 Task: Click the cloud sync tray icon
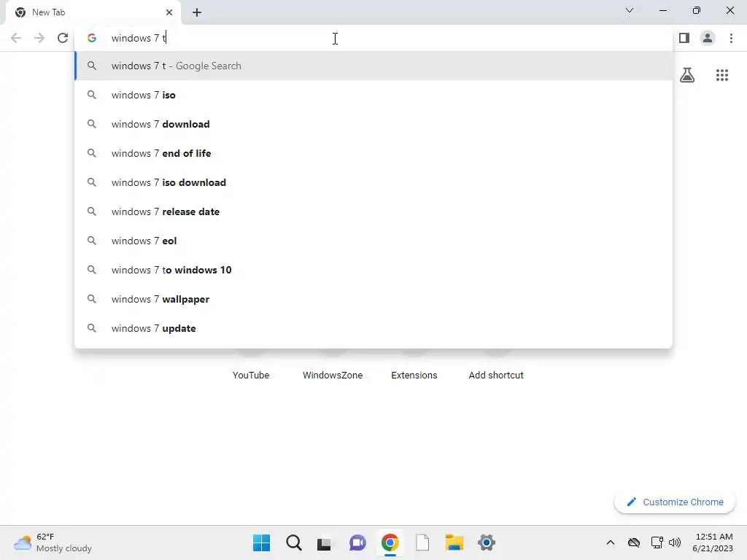point(634,542)
